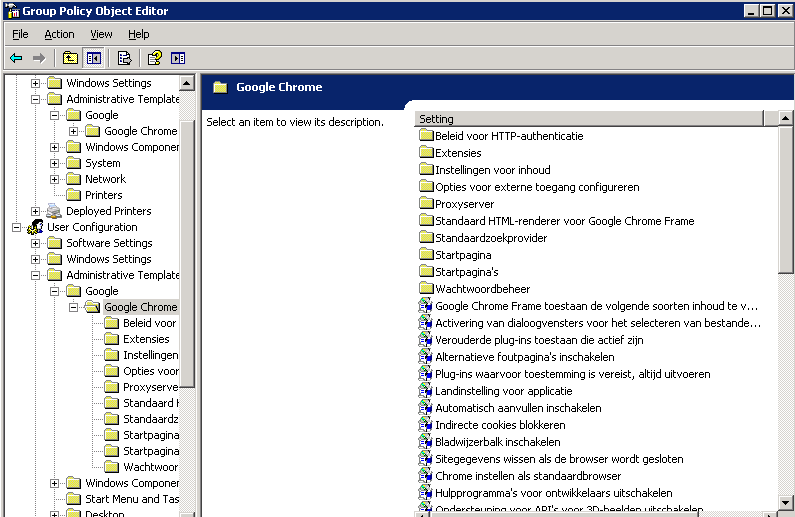The width and height of the screenshot is (795, 517).
Task: Click the Landinstelling voor applicatie policy icon
Action: pyautogui.click(x=425, y=391)
